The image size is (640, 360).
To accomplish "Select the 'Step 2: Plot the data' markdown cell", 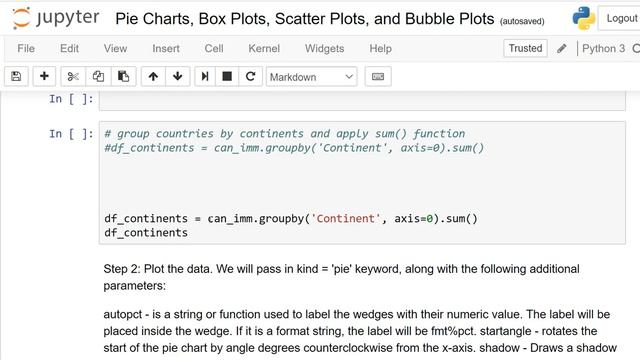I will [x=342, y=277].
